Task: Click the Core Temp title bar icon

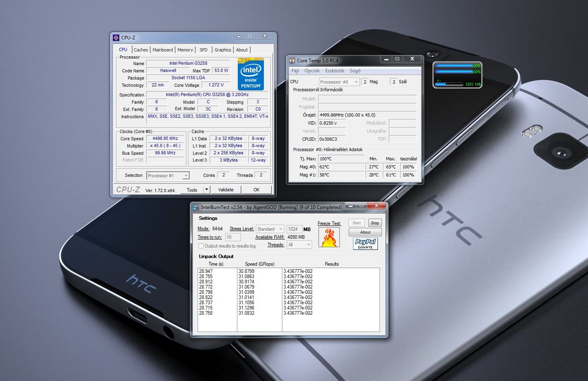Action: coord(292,61)
